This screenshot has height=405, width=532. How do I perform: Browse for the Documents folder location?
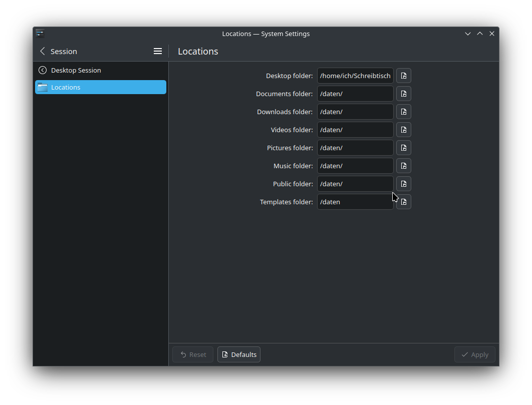pos(403,94)
